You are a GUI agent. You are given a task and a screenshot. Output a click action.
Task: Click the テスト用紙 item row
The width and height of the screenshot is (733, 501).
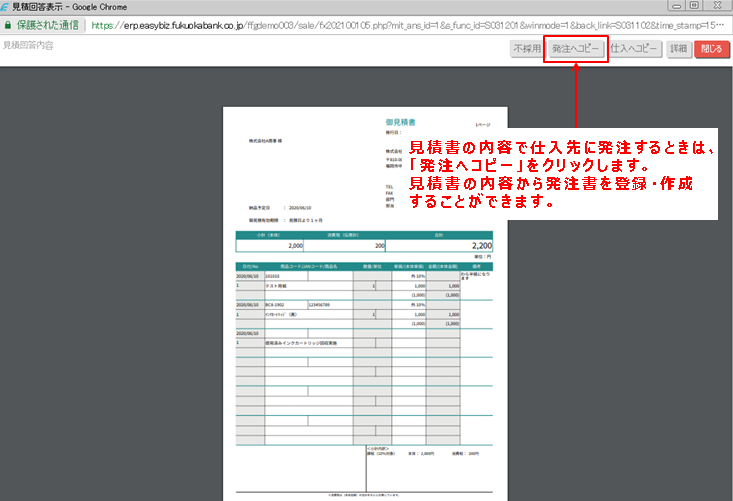282,286
